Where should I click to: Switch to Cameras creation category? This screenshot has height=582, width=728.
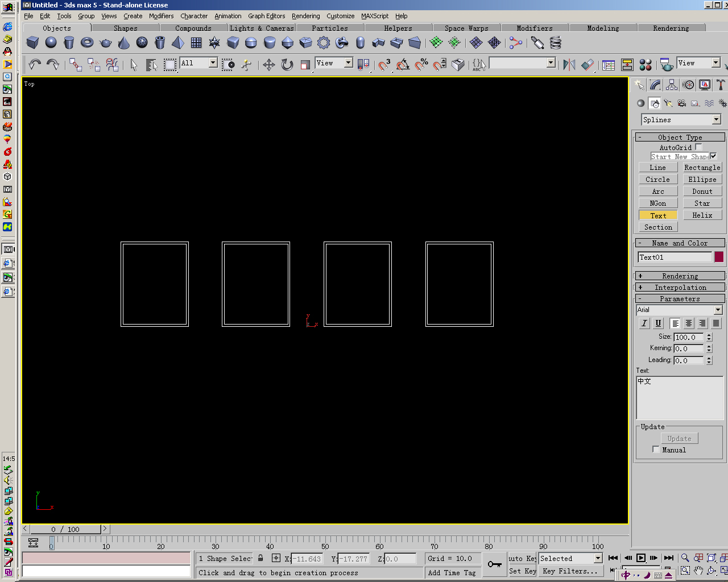(x=682, y=103)
